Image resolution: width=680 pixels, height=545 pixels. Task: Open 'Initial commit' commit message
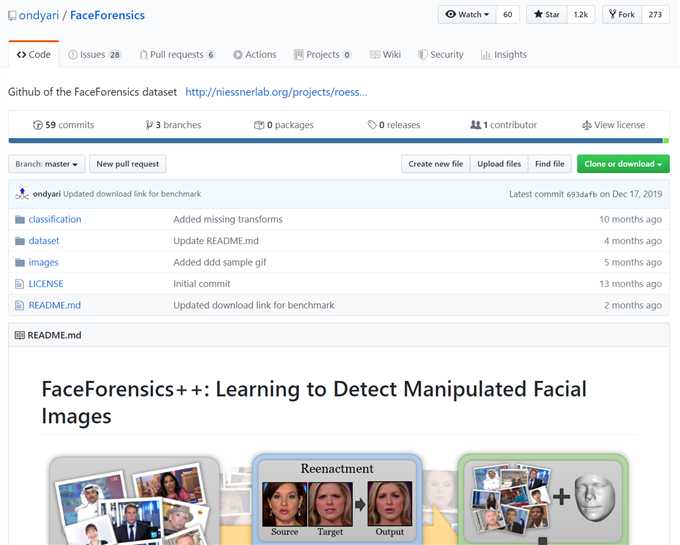202,284
